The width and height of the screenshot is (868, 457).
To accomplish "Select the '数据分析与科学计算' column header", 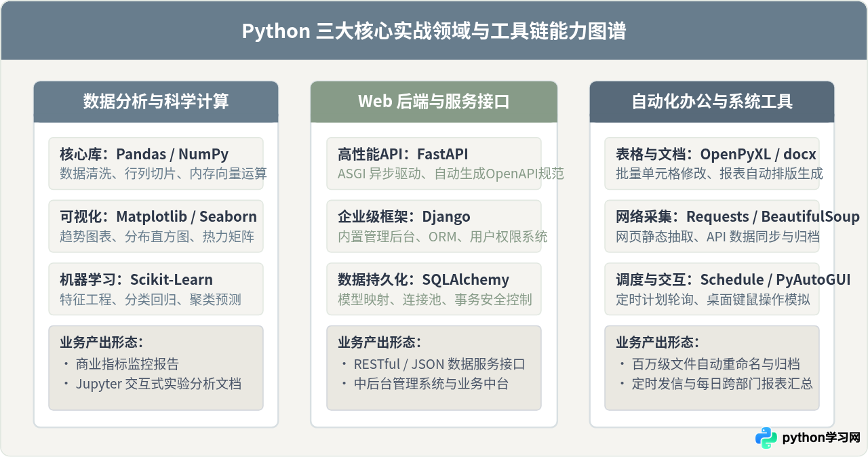I will 156,102.
